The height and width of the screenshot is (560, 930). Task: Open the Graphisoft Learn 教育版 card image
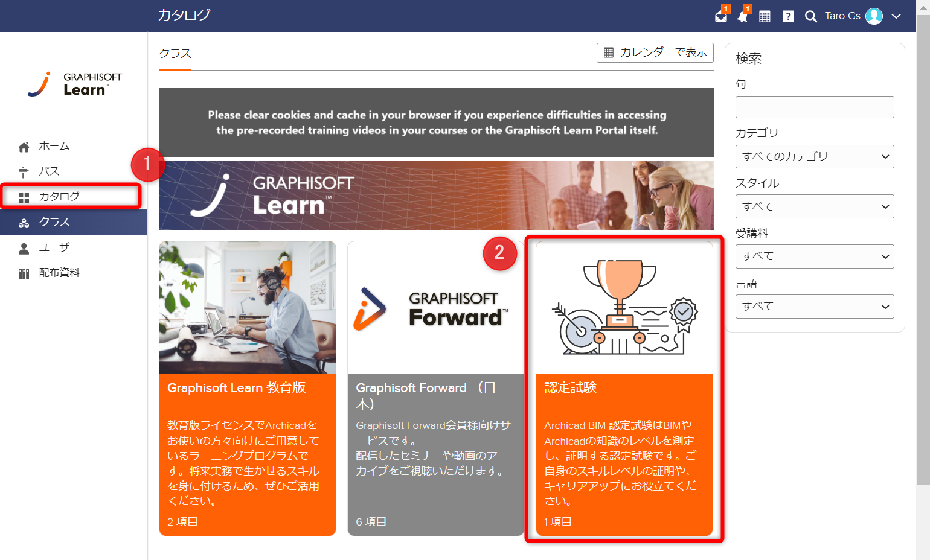(x=248, y=307)
